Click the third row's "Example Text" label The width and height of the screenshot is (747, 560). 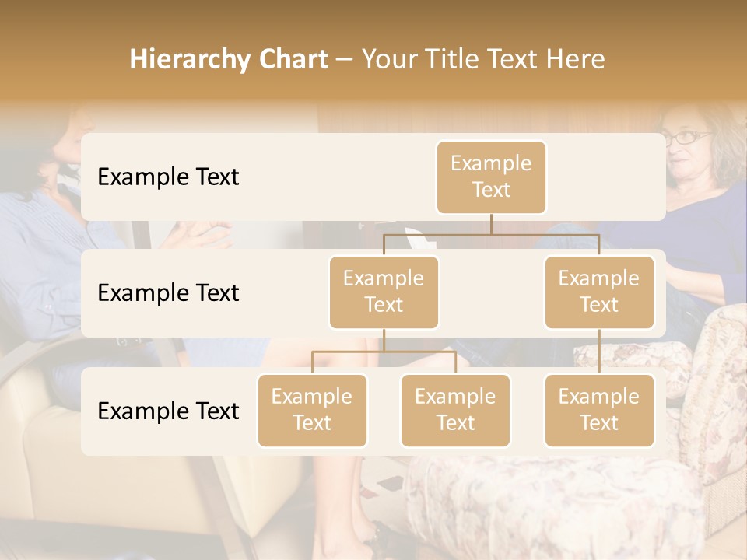(168, 411)
